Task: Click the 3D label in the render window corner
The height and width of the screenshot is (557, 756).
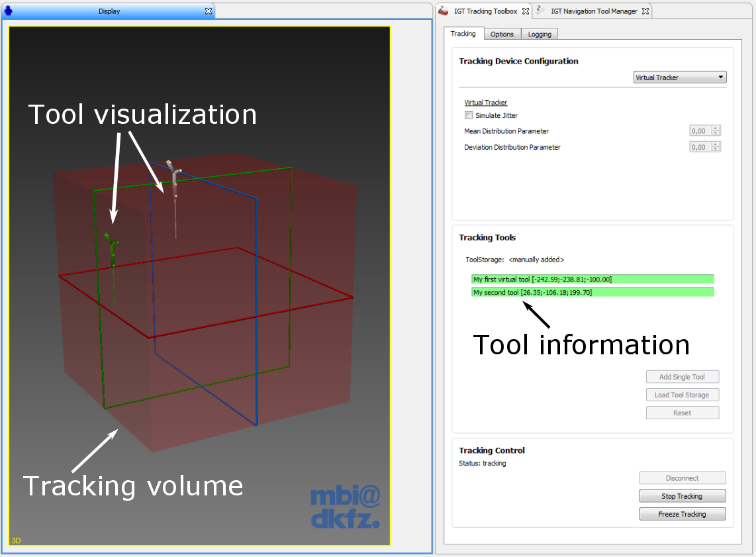Action: coord(16,540)
